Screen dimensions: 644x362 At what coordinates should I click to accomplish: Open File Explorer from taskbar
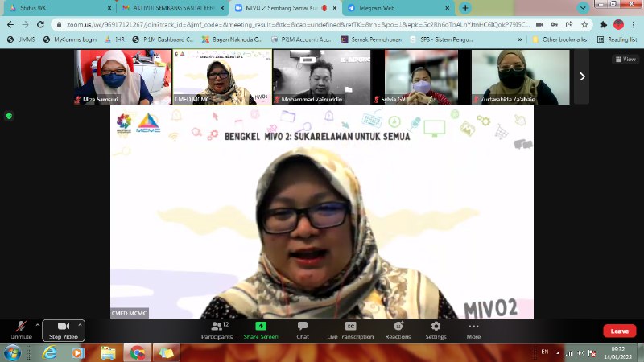pyautogui.click(x=108, y=353)
